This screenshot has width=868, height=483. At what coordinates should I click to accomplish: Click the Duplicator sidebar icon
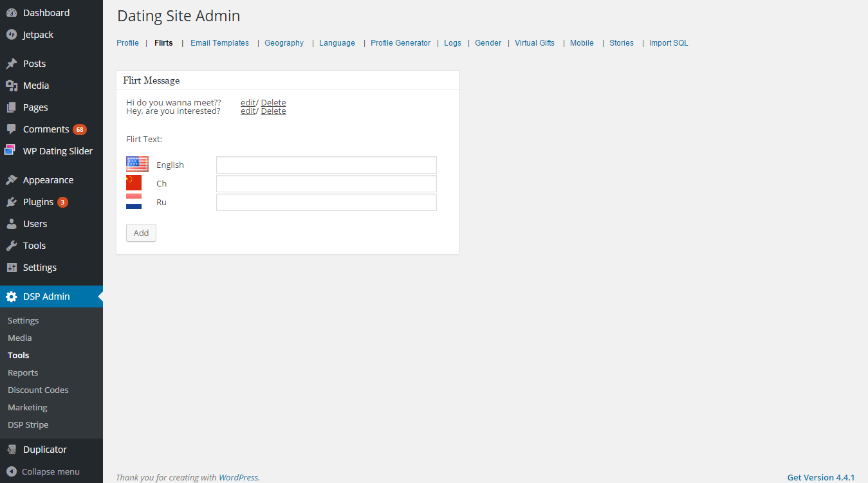tap(12, 450)
